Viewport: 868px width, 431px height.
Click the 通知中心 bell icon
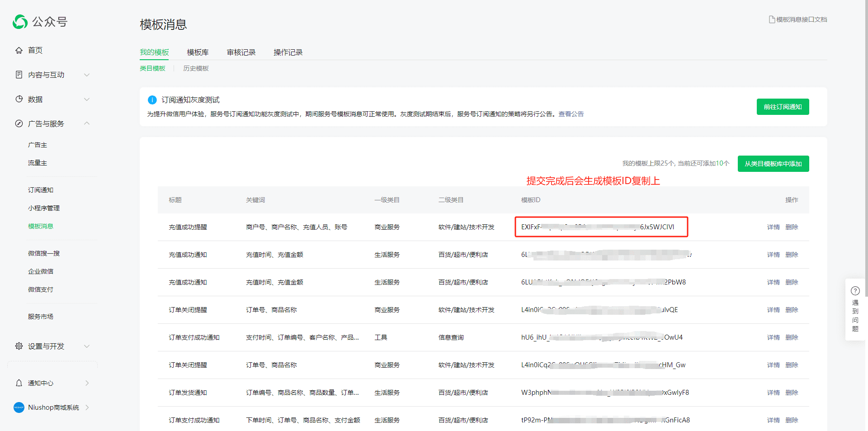pos(19,383)
